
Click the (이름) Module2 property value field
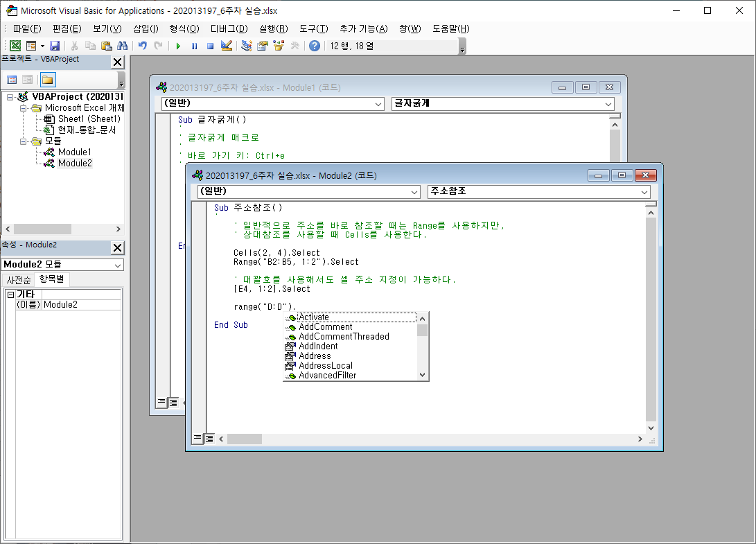(81, 305)
